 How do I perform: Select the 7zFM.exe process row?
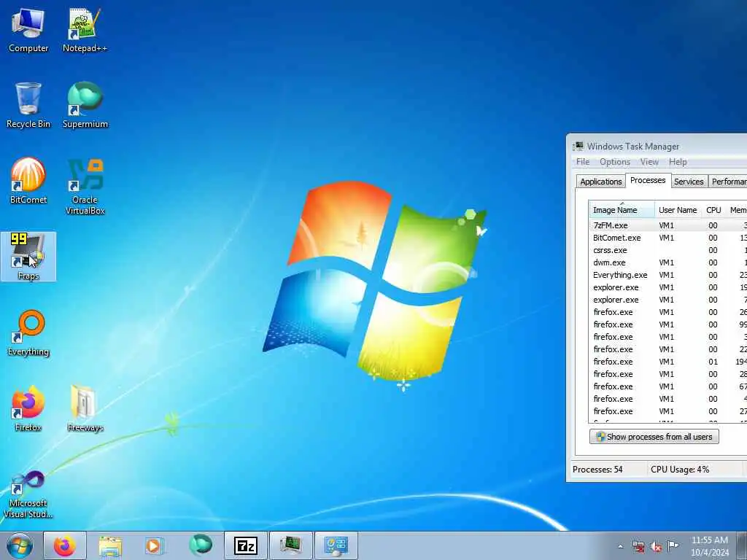pyautogui.click(x=668, y=225)
